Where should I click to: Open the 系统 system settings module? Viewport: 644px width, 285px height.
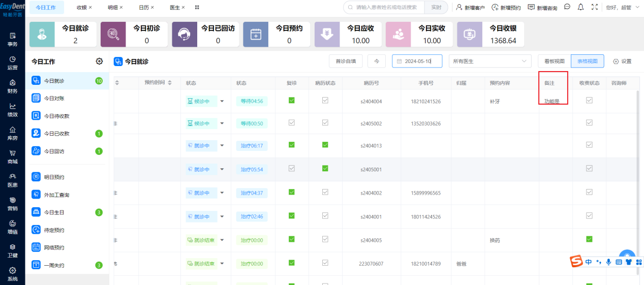click(x=12, y=274)
